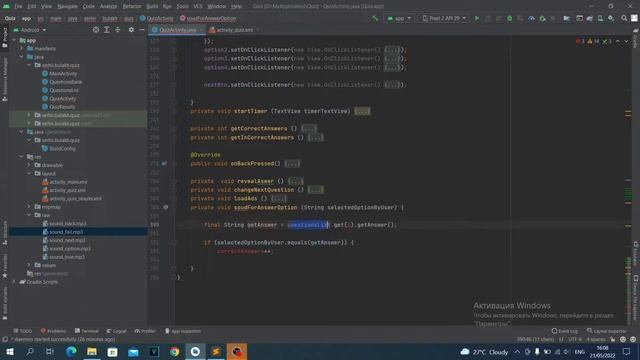The image size is (640, 360).
Task: Click the Expand All icon in Project panel
Action: [107, 30]
